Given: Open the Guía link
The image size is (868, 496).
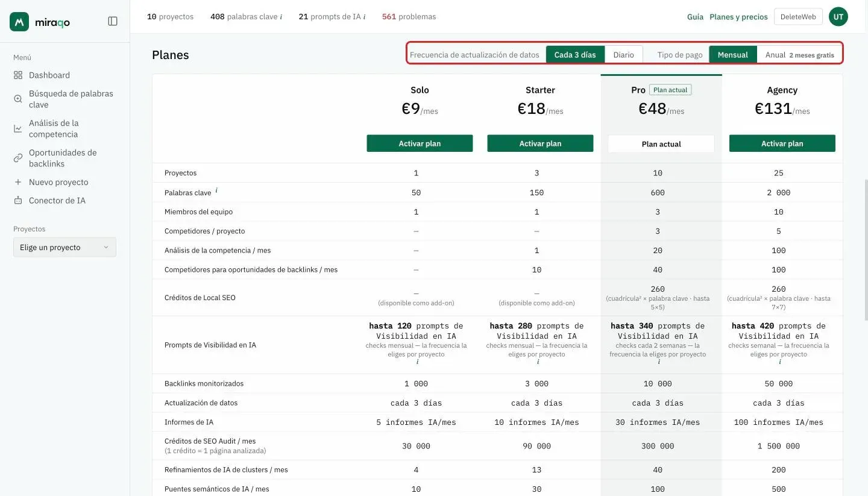Looking at the screenshot, I should click(695, 17).
